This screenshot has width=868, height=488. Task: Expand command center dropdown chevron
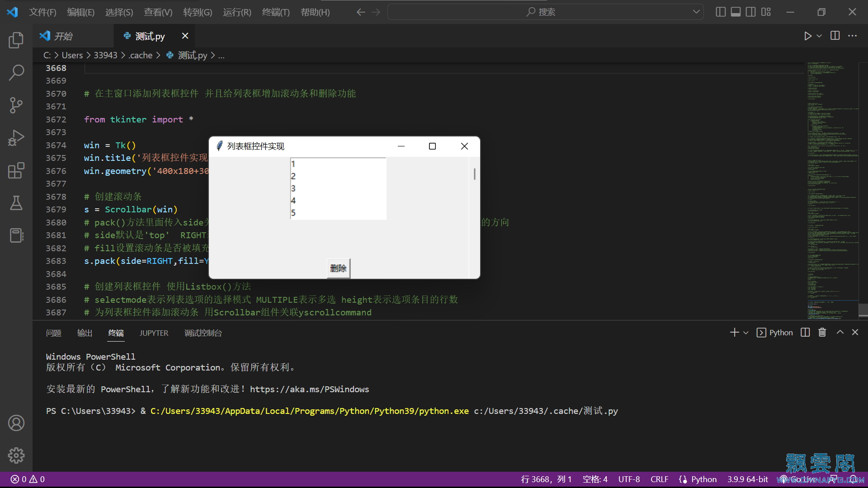coord(696,12)
